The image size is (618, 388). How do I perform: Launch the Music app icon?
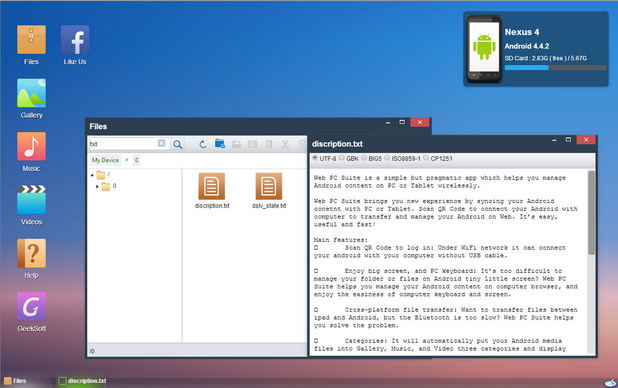31,146
